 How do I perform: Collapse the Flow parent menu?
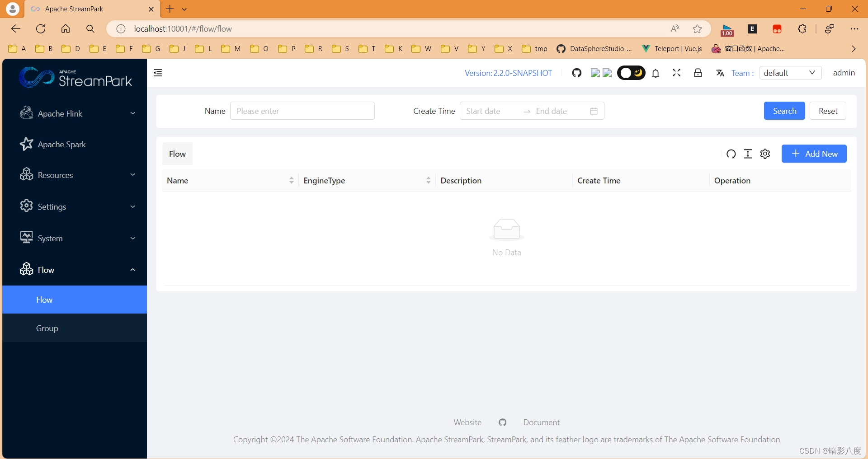click(75, 270)
